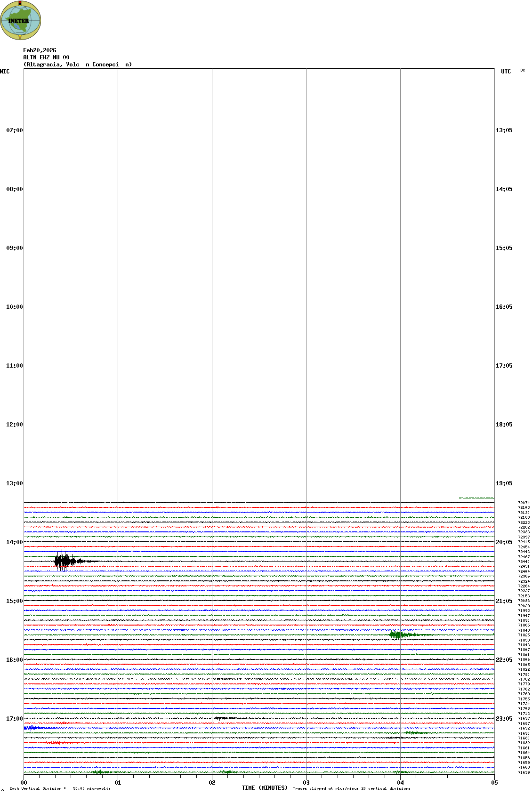Click the INETER globe logo
Screen dimensions: 532x795
click(x=20, y=20)
